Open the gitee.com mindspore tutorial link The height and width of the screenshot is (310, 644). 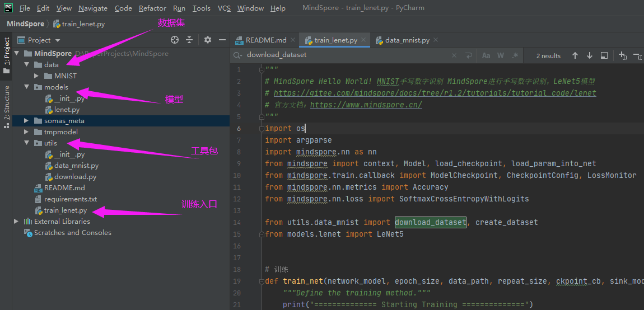(435, 93)
